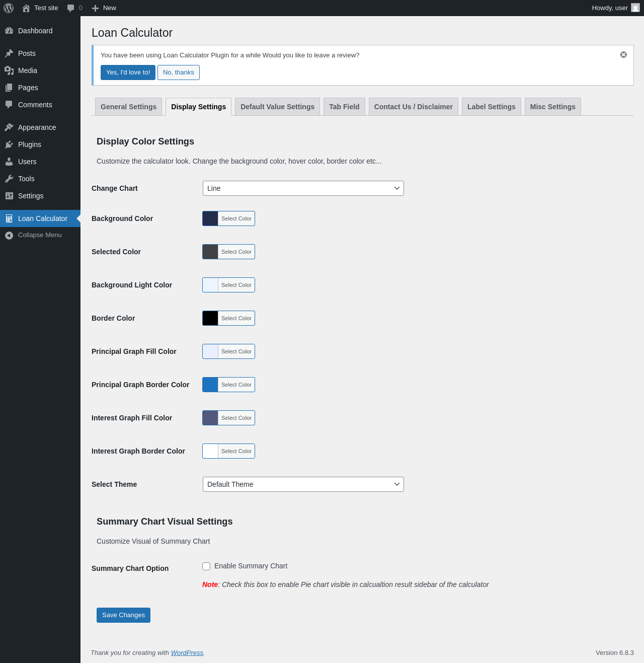Dismiss the review notice with X icon

coord(623,55)
